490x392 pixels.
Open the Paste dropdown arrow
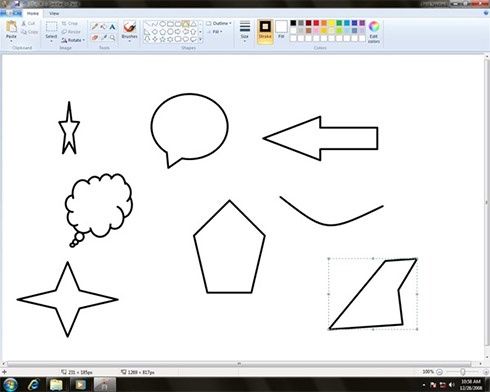point(11,41)
